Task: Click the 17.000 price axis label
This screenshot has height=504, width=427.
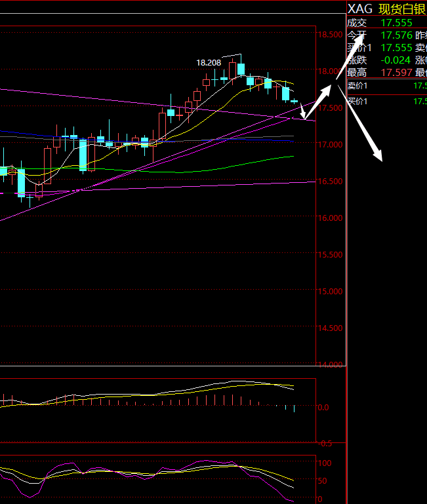Action: click(331, 145)
